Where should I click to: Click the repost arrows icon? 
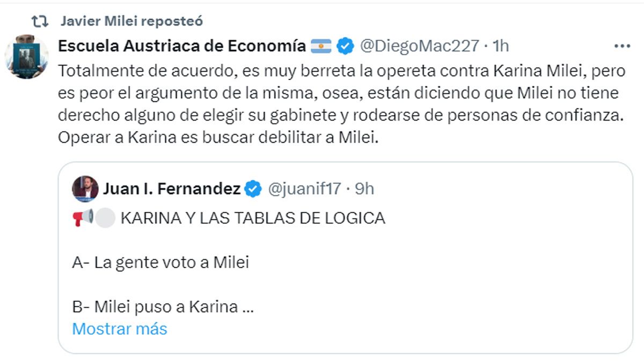pyautogui.click(x=39, y=21)
